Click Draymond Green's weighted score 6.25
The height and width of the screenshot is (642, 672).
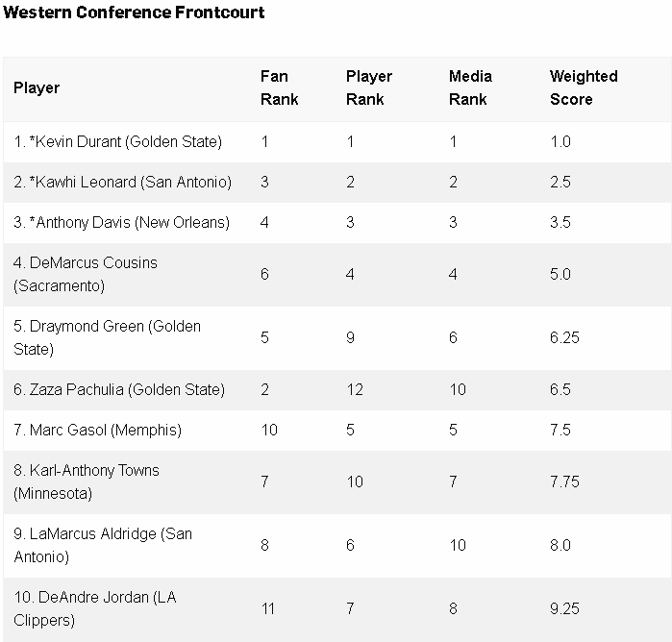click(x=564, y=337)
